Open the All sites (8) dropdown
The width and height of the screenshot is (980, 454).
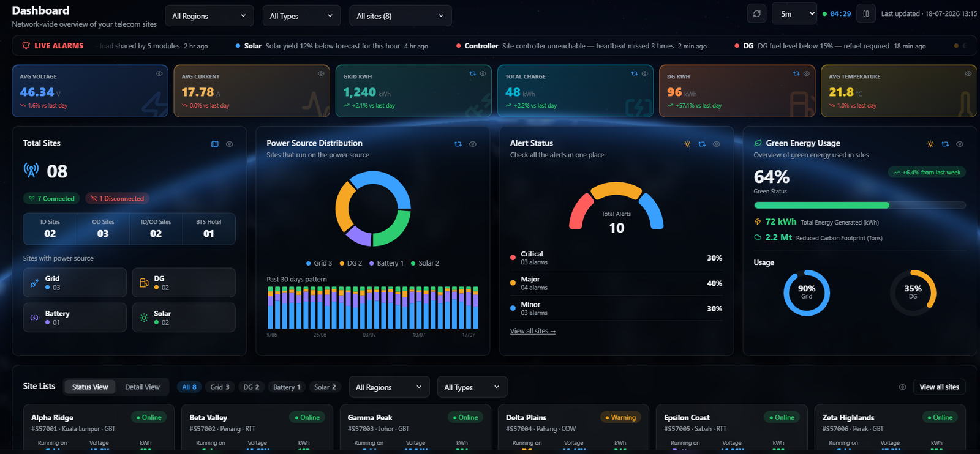point(400,16)
